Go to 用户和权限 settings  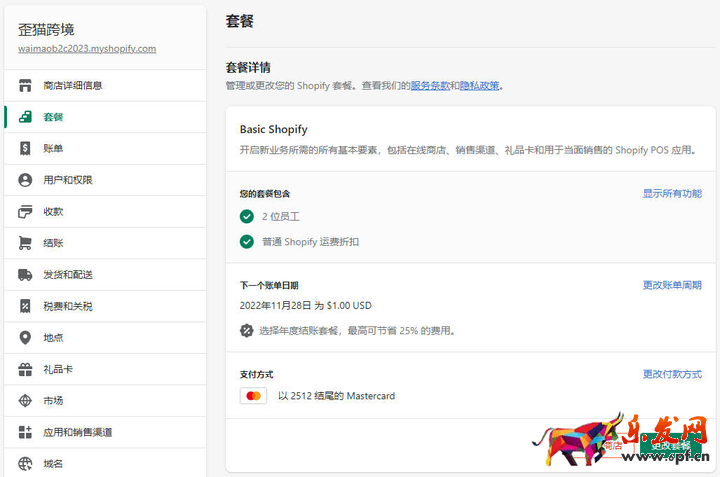tap(105, 180)
